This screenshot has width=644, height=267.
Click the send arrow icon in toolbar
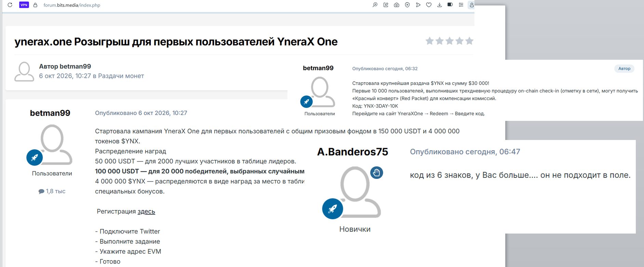click(418, 5)
